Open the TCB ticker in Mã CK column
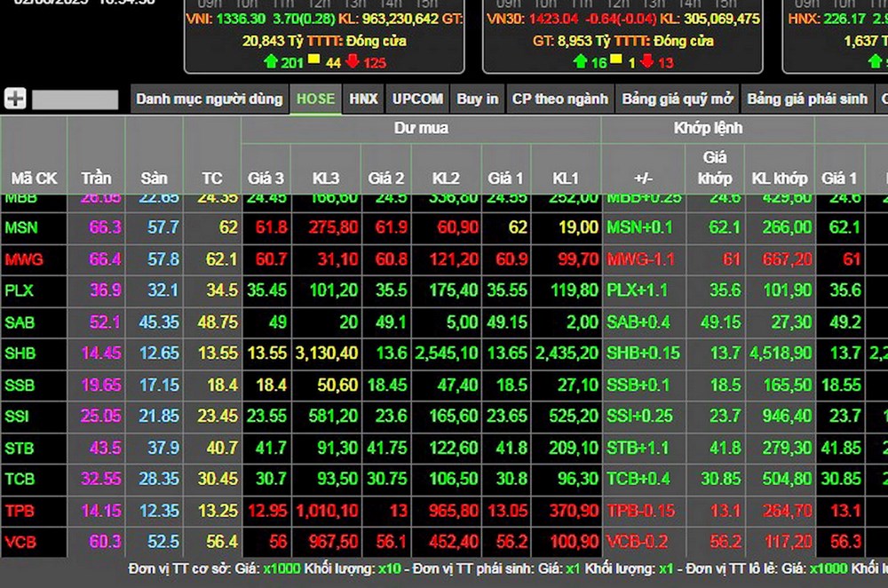 pos(20,480)
